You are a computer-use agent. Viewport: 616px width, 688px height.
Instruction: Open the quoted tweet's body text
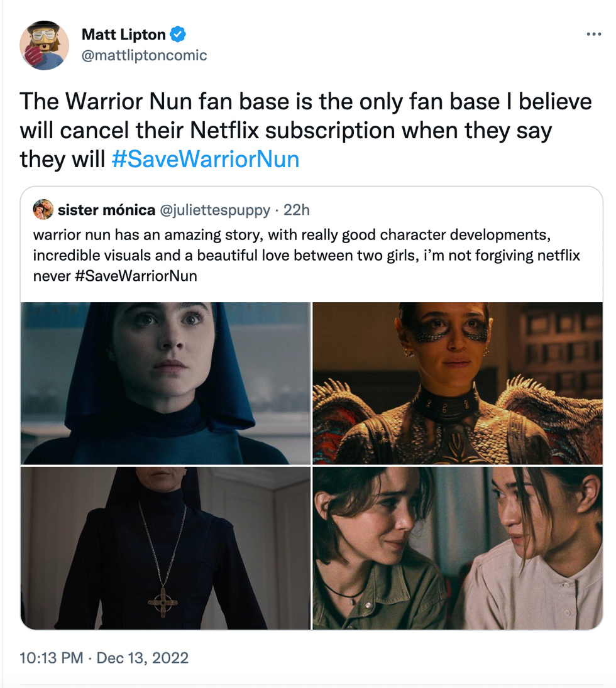click(307, 255)
